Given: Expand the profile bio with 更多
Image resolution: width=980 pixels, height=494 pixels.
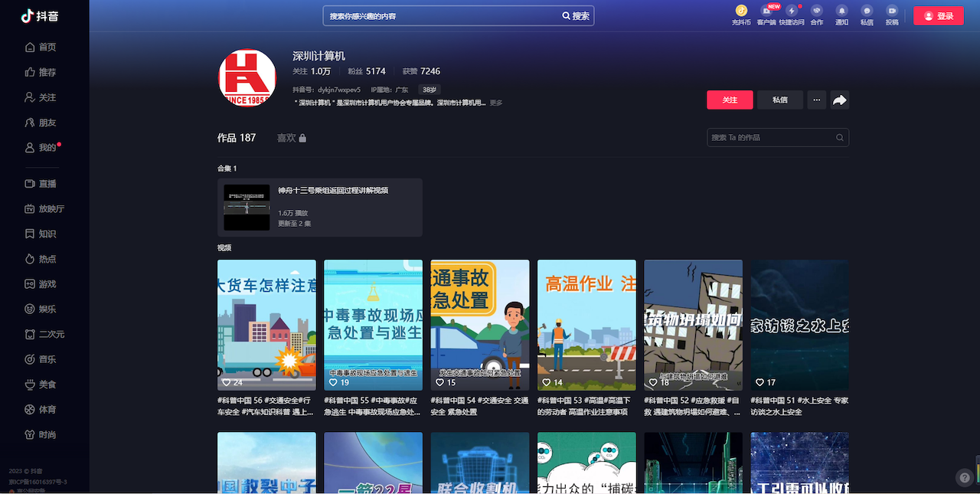Looking at the screenshot, I should pyautogui.click(x=496, y=103).
